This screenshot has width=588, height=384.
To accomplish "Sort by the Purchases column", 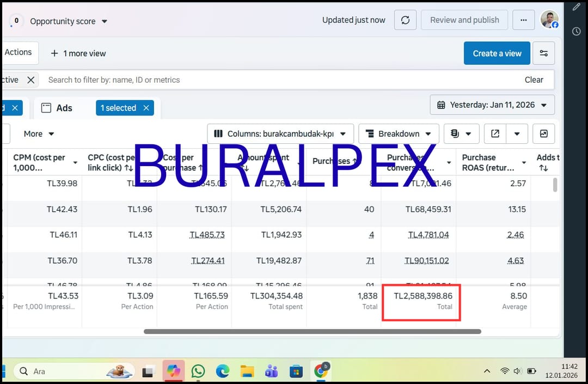I will tap(355, 161).
